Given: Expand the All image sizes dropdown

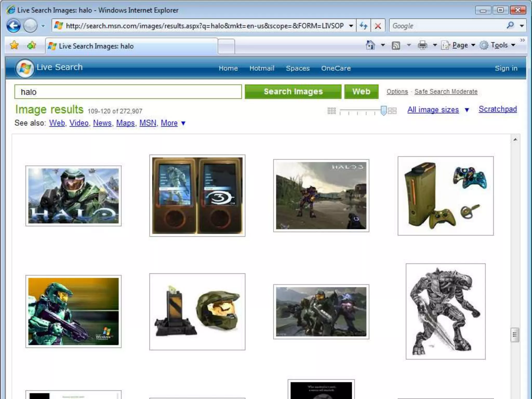Looking at the screenshot, I should 467,110.
